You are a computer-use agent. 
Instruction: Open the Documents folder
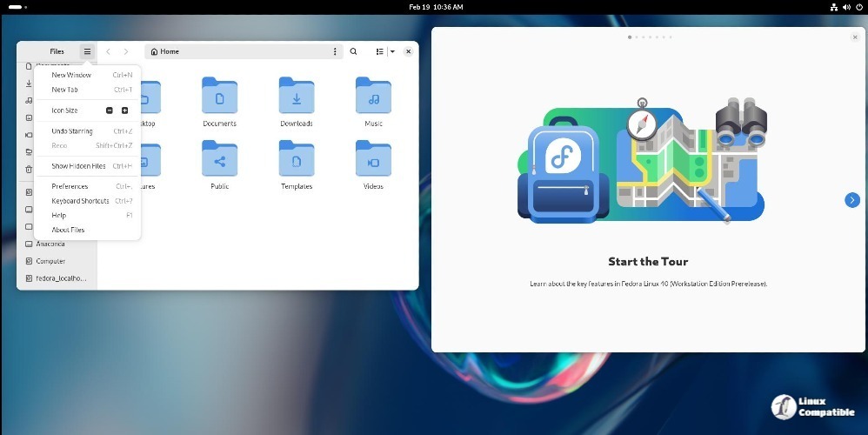tap(219, 96)
